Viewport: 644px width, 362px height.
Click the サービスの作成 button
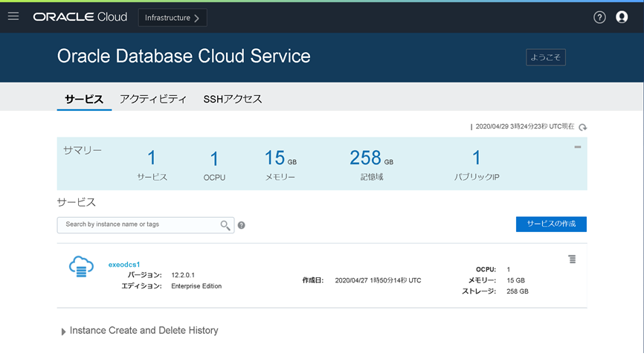[x=551, y=224]
